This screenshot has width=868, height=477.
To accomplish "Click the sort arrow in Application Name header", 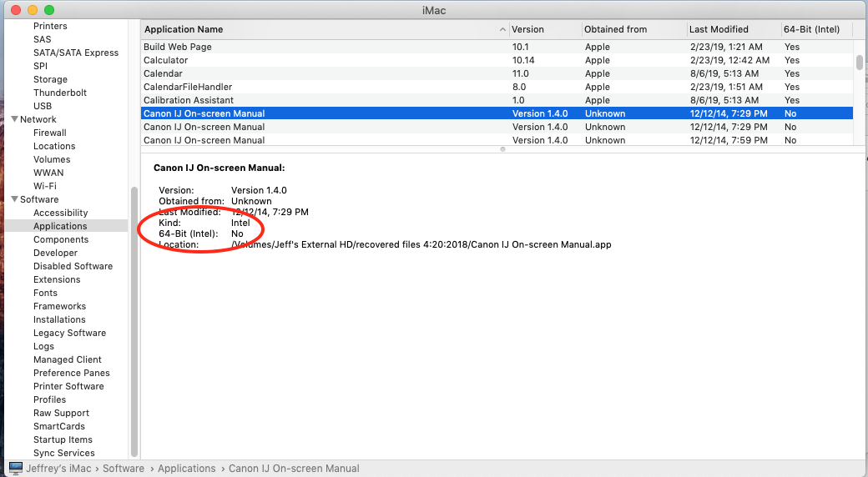I will [502, 29].
